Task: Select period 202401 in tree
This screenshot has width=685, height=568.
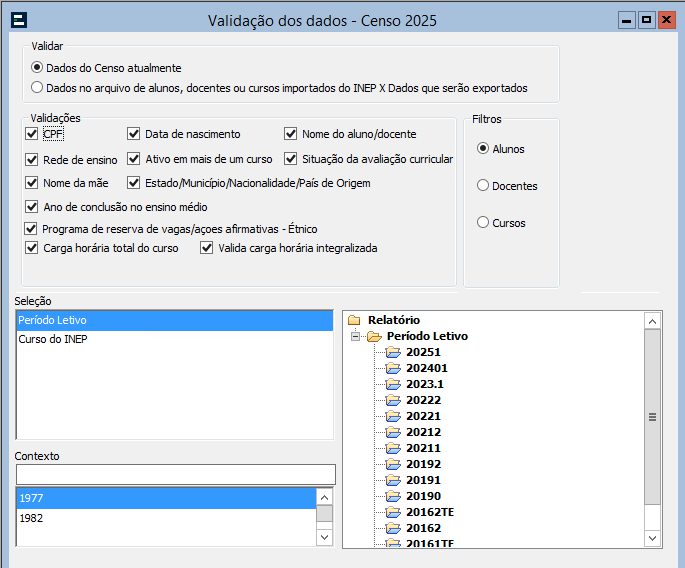Action: point(427,368)
